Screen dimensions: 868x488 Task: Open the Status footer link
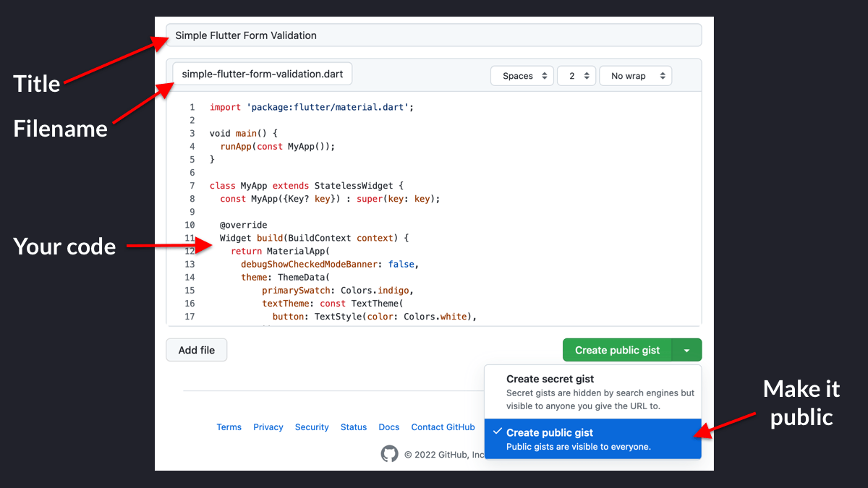click(354, 427)
